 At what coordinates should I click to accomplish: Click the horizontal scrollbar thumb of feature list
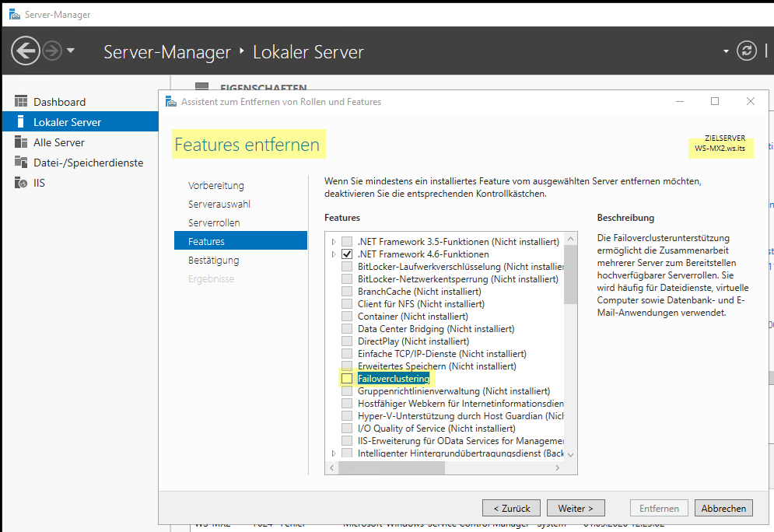[391, 467]
